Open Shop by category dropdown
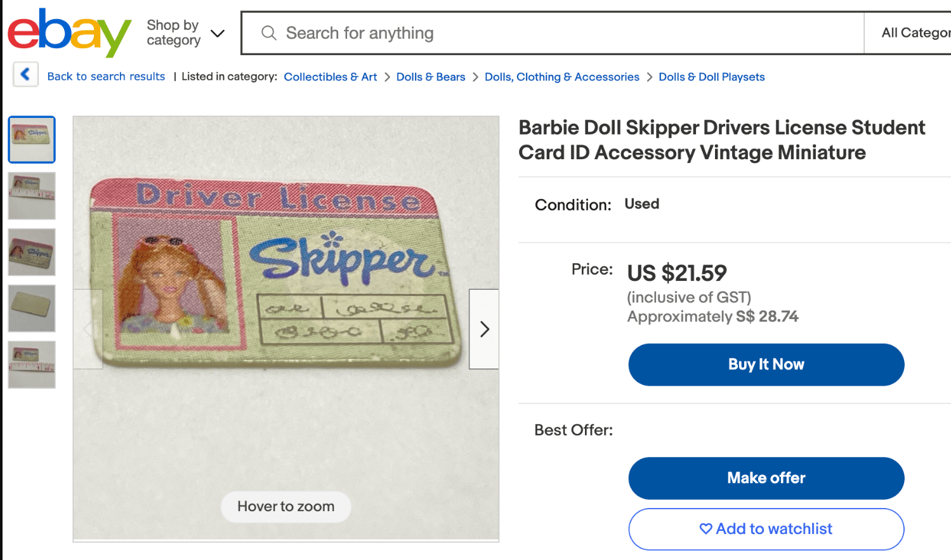Viewport: 951px width, 560px height. click(x=185, y=33)
